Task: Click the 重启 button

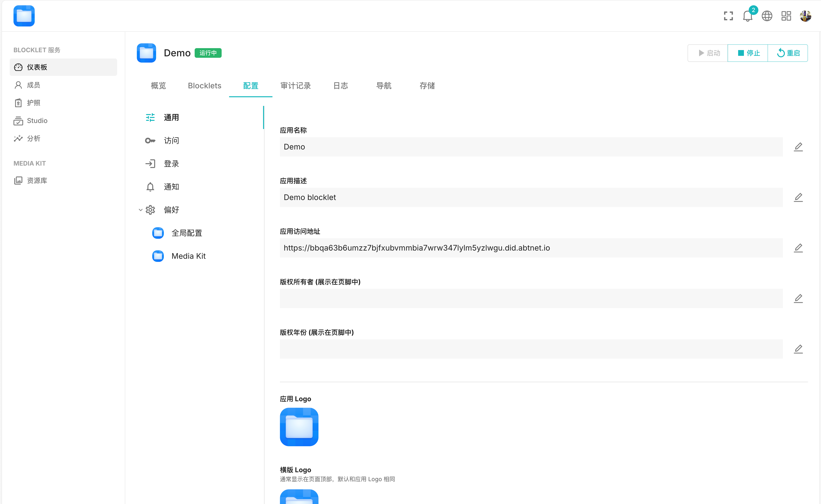Action: [788, 53]
